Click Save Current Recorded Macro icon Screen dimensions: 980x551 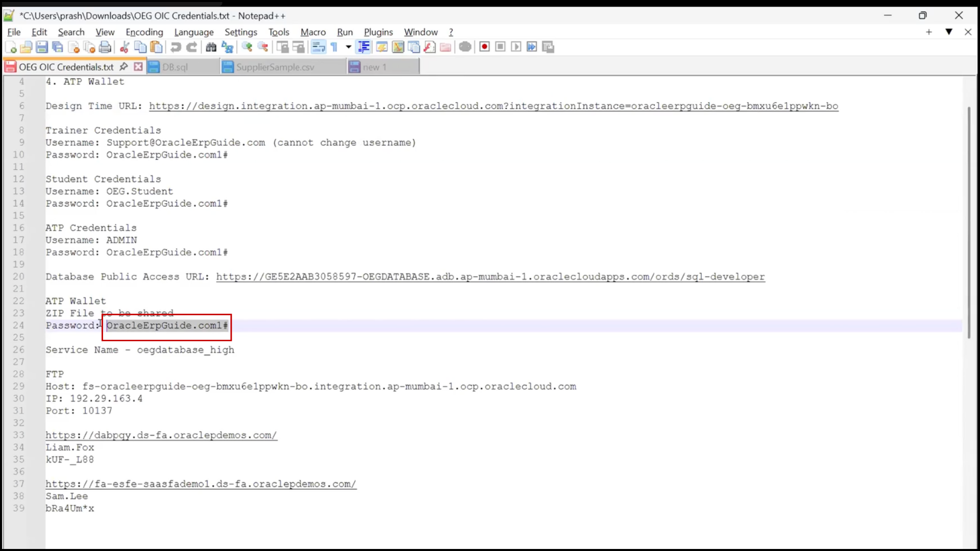548,47
